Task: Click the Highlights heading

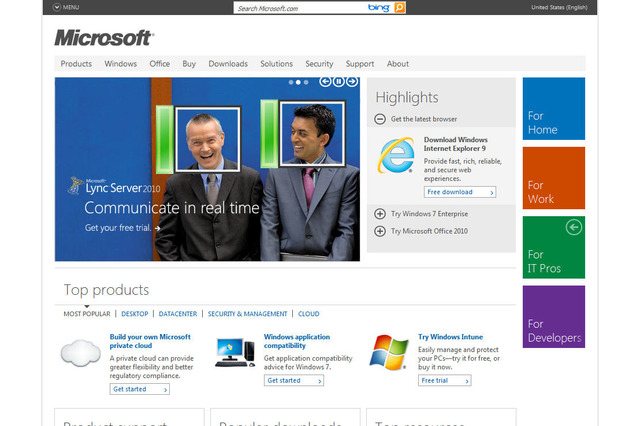Action: (x=407, y=98)
